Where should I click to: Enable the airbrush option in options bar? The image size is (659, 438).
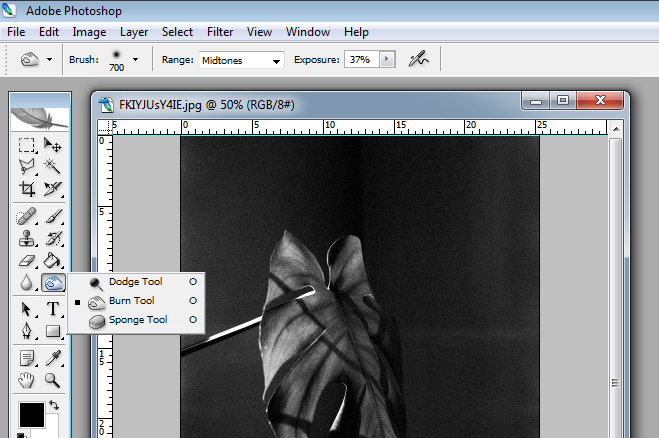tap(419, 60)
